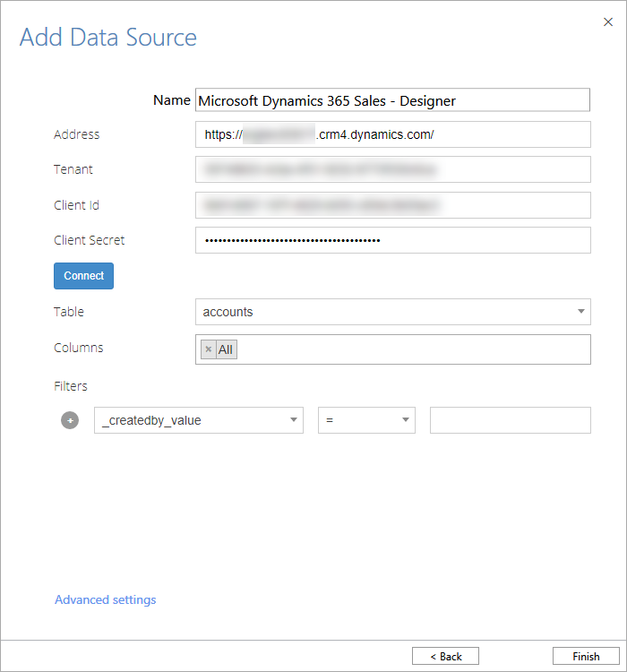Click the Client Secret password field
The height and width of the screenshot is (672, 627).
coord(393,240)
